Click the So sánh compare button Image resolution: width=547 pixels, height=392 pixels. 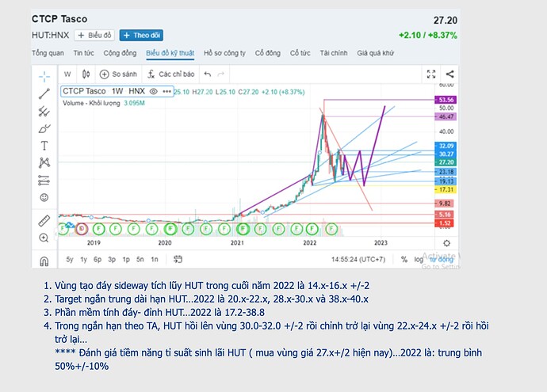tap(118, 74)
